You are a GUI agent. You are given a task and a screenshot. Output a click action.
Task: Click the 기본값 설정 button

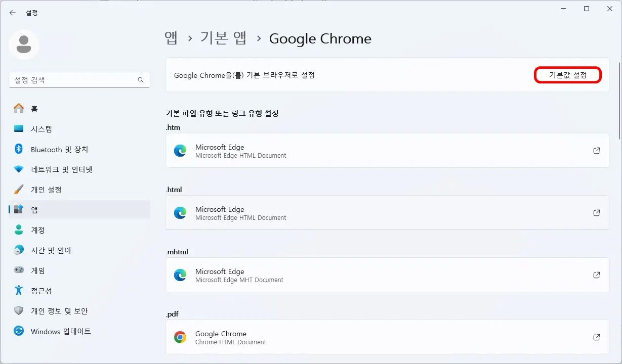[x=568, y=75]
